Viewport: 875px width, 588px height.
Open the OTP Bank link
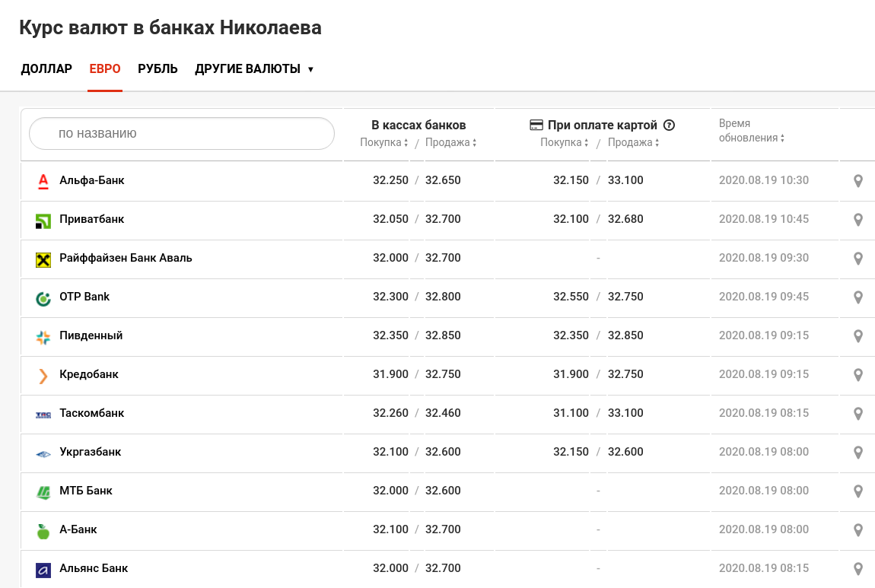coord(84,297)
